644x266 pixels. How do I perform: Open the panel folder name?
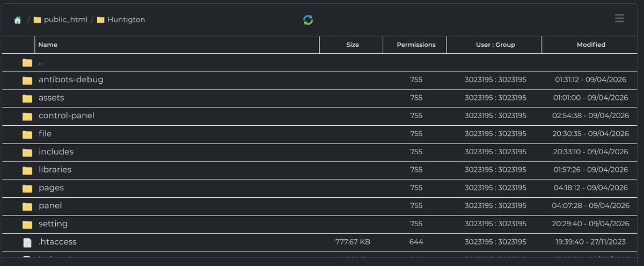pos(50,205)
